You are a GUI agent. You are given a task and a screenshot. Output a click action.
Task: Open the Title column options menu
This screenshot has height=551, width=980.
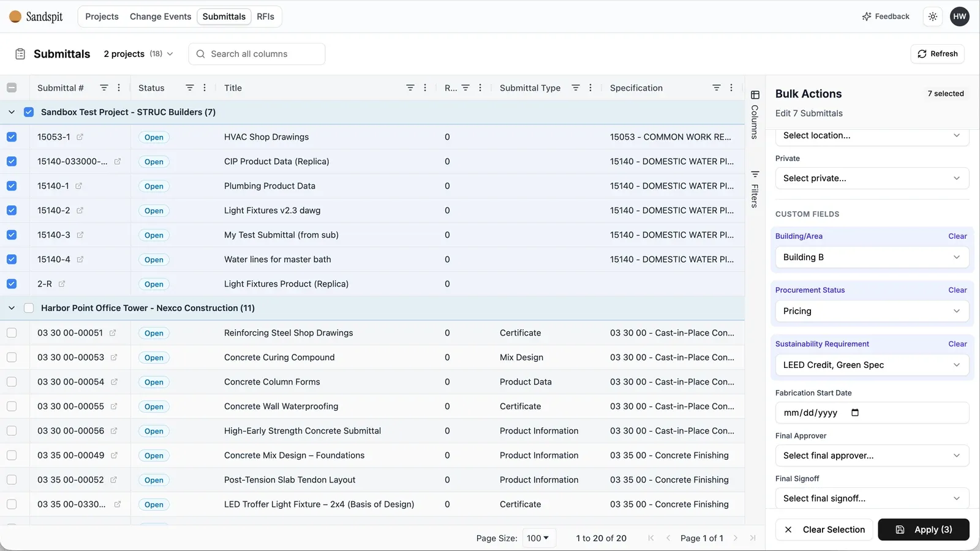click(425, 88)
